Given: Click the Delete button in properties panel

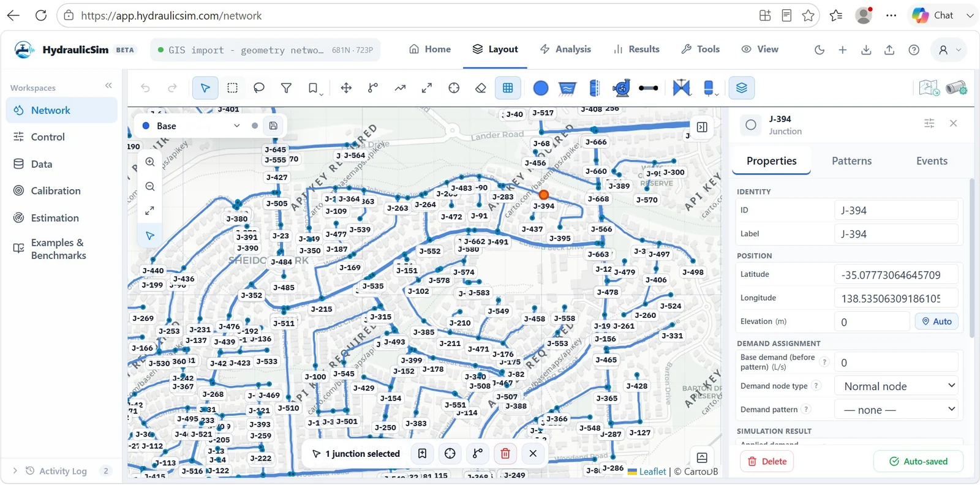Looking at the screenshot, I should pyautogui.click(x=767, y=462).
